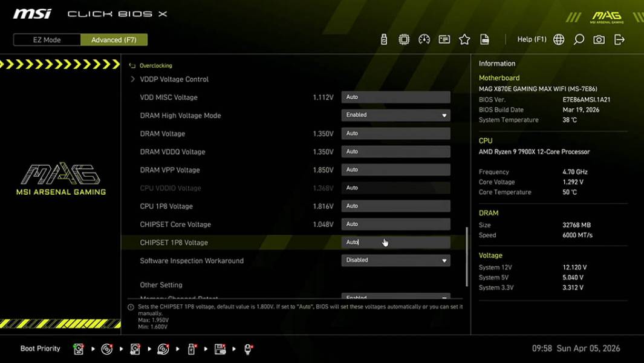644x363 pixels.
Task: Open the hardware monitor gauge icon
Action: [424, 39]
